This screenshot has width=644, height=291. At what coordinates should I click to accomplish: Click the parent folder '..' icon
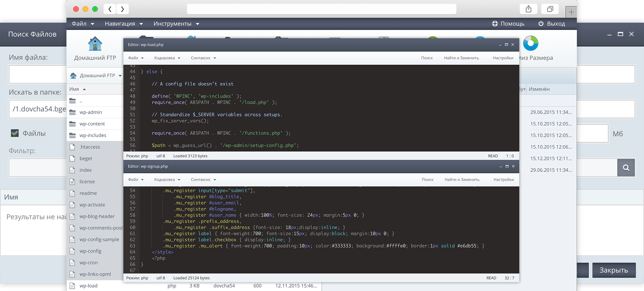73,101
